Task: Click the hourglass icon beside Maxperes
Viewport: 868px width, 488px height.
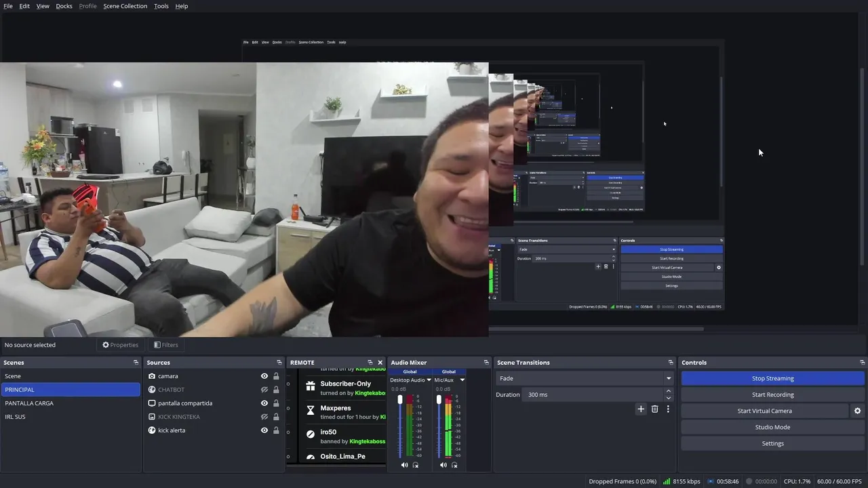Action: click(x=311, y=410)
